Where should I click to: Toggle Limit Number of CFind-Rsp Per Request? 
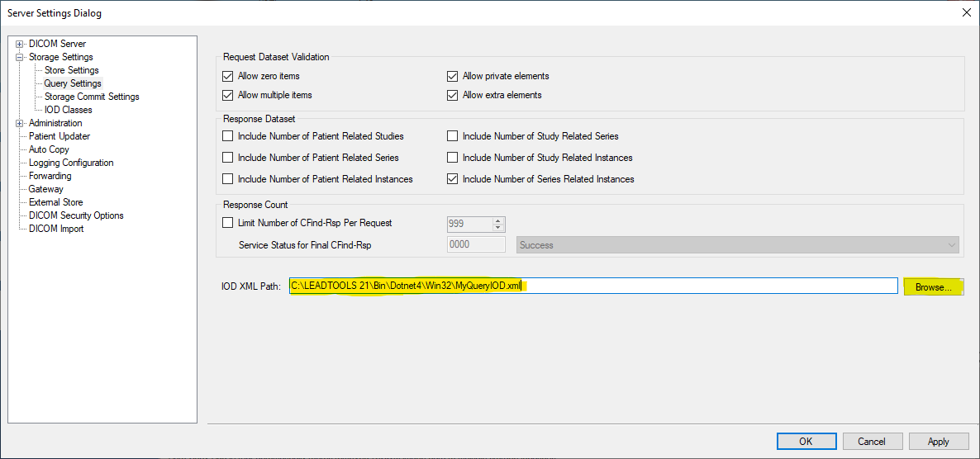tap(228, 223)
